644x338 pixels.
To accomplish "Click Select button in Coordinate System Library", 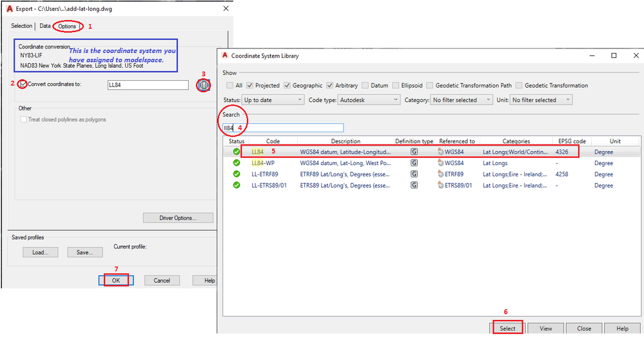I will pos(507,328).
